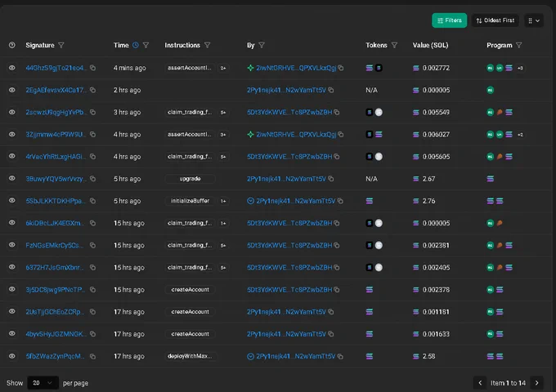Image resolution: width=556 pixels, height=392 pixels.
Task: Click circle badge beside signer in 5fbZWazZynPqcM row
Action: click(x=250, y=356)
